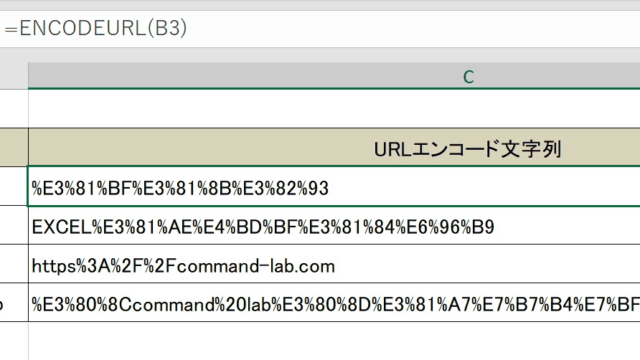Select the empty cell below the %E3%80%8Ccommand row

pos(334,341)
